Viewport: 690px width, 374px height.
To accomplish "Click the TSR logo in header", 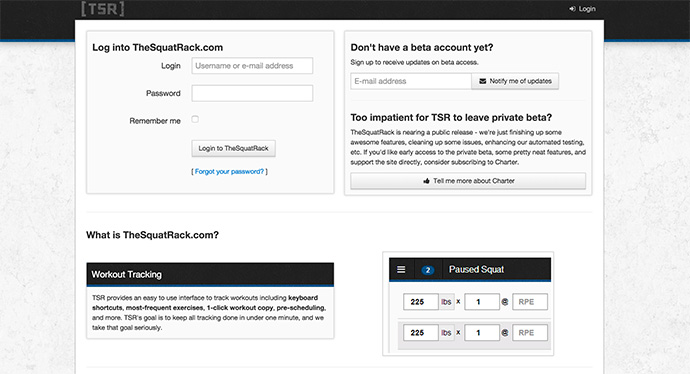I will pyautogui.click(x=103, y=8).
